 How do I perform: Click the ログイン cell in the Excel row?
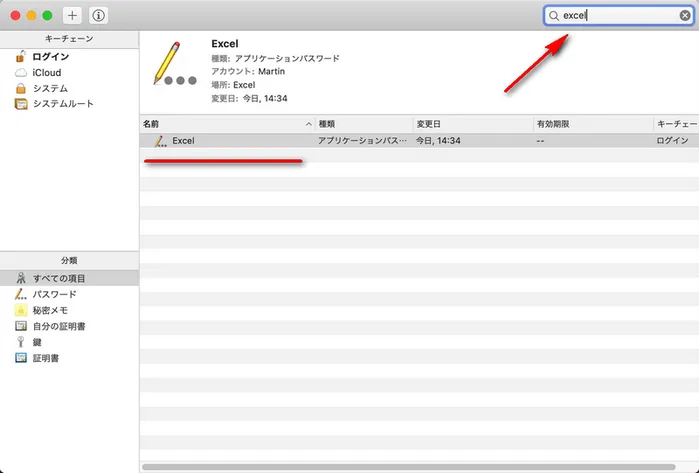[x=672, y=141]
